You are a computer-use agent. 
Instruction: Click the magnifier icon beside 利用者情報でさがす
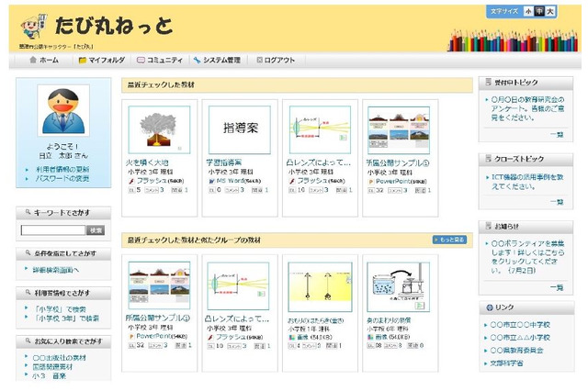click(28, 292)
